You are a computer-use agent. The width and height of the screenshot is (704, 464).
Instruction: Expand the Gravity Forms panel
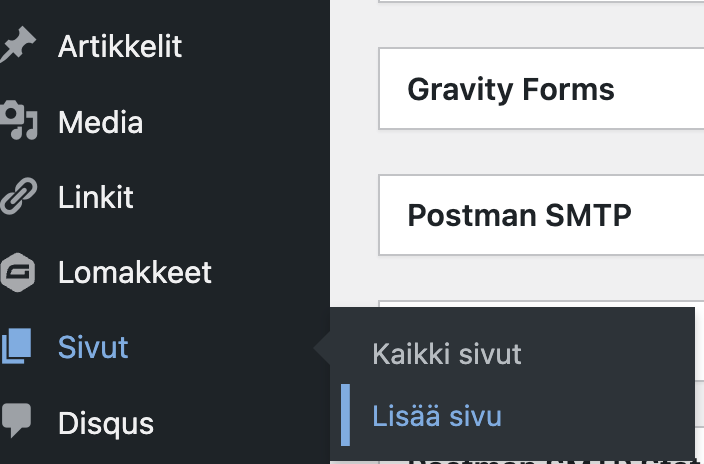(x=540, y=90)
